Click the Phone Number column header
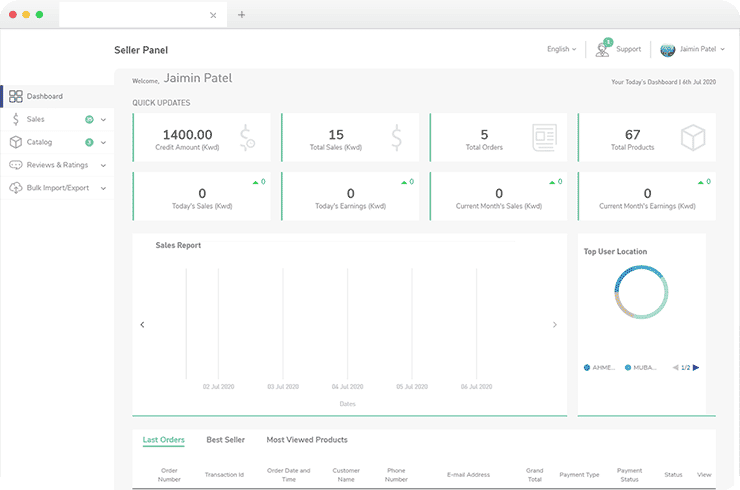740x490 pixels. pyautogui.click(x=396, y=475)
